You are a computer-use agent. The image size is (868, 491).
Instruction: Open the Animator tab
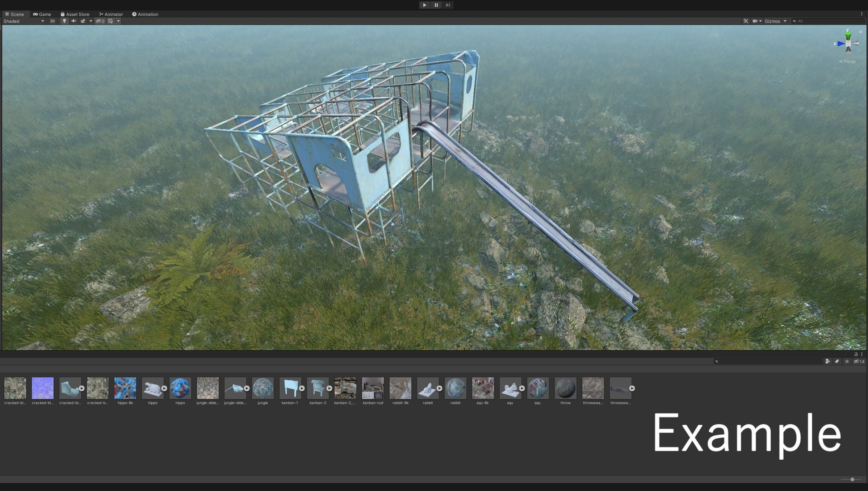[x=111, y=14]
